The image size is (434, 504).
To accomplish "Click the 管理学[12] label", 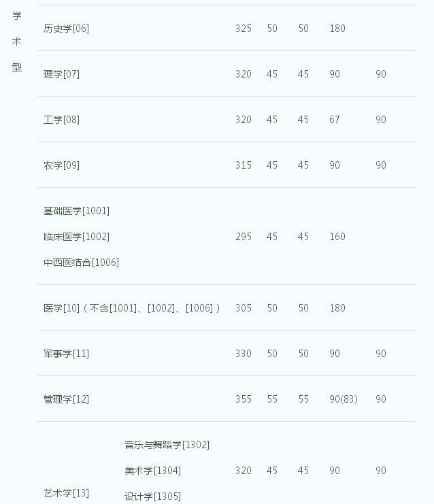I will (x=66, y=399).
